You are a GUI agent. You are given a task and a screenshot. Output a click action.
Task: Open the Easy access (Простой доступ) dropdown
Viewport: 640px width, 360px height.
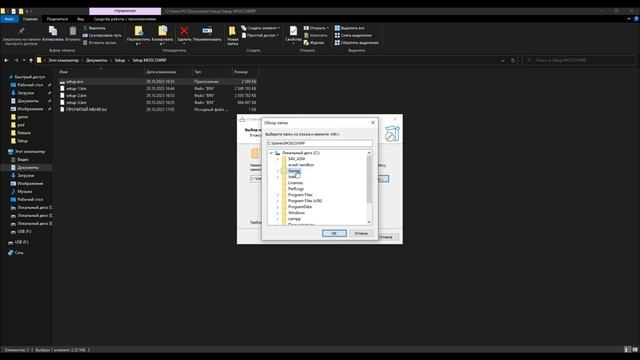pos(260,36)
